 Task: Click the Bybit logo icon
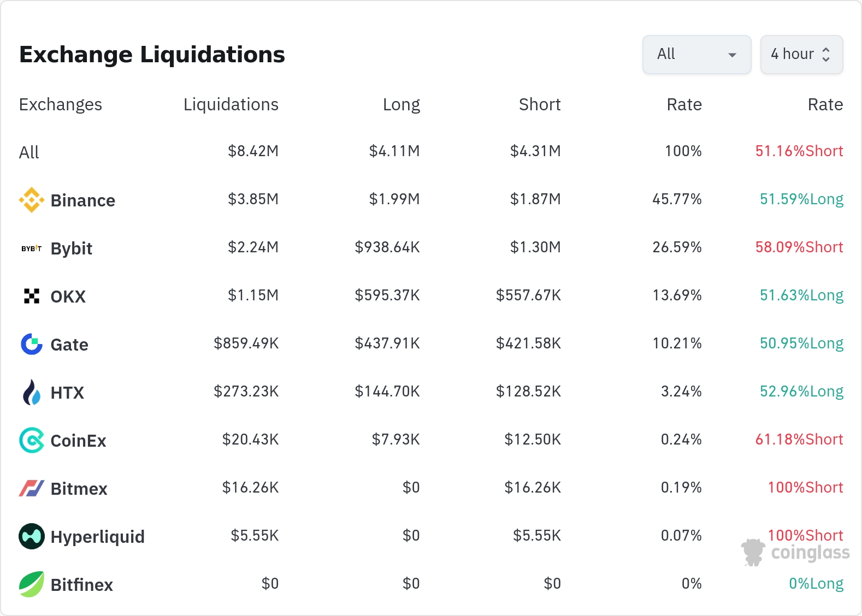coord(32,248)
